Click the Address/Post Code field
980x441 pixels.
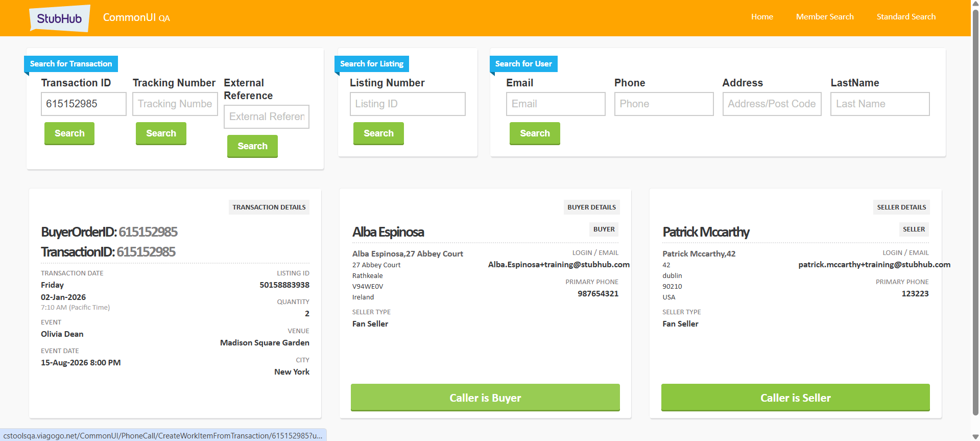(771, 104)
